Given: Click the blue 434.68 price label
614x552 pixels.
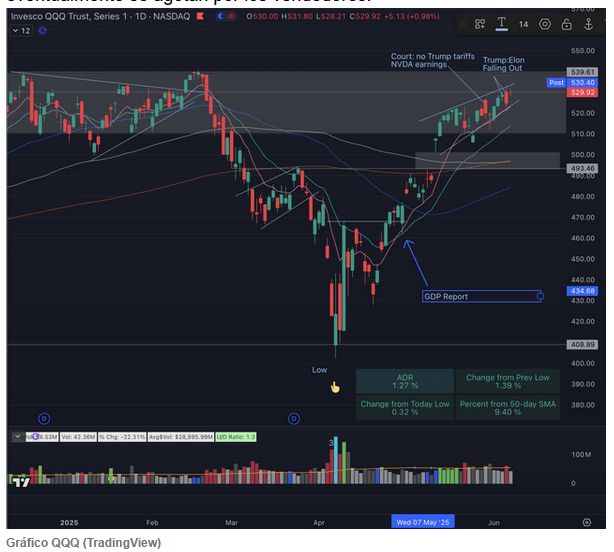Looking at the screenshot, I should coord(582,291).
